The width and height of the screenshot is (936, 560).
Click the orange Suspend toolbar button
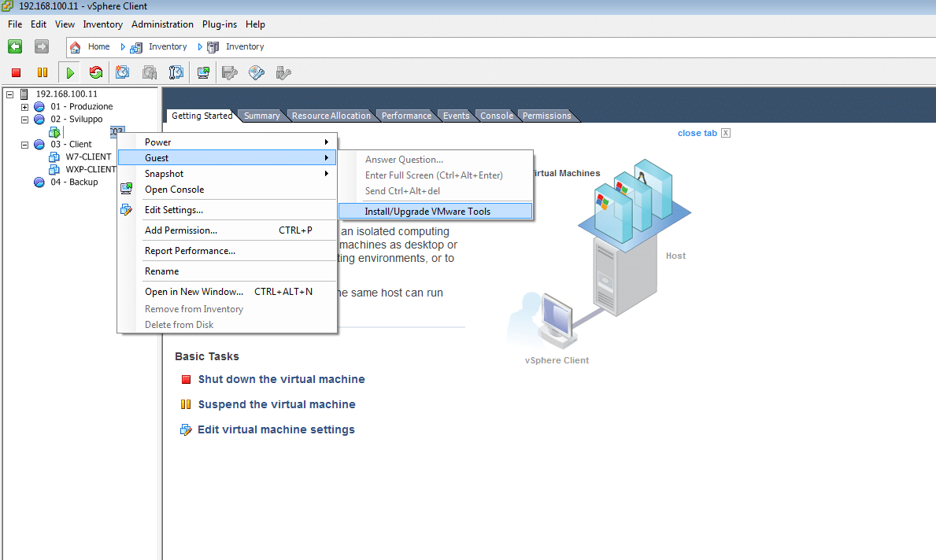point(43,73)
